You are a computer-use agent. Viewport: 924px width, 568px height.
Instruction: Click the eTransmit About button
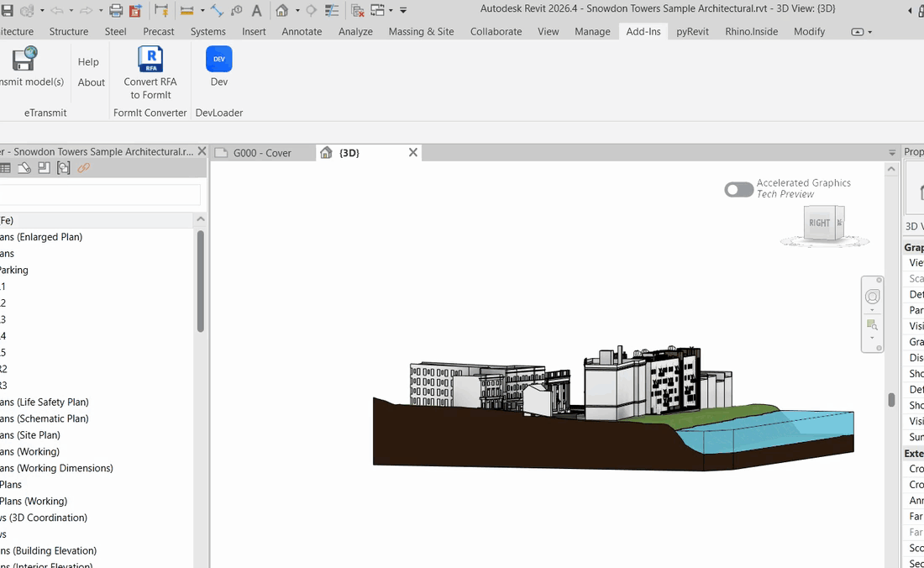[x=92, y=82]
